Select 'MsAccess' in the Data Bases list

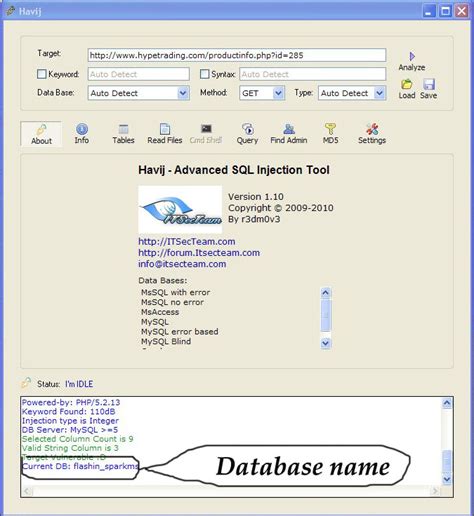pos(160,312)
